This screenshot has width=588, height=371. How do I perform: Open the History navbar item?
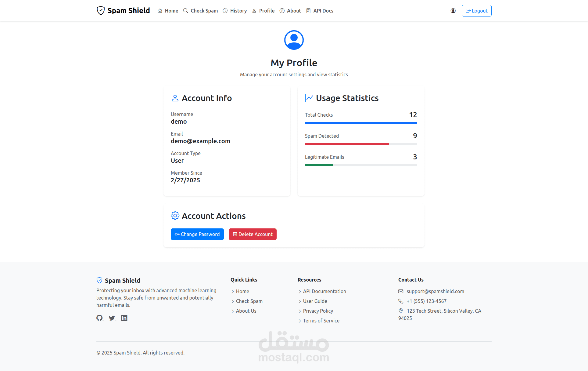pyautogui.click(x=235, y=11)
